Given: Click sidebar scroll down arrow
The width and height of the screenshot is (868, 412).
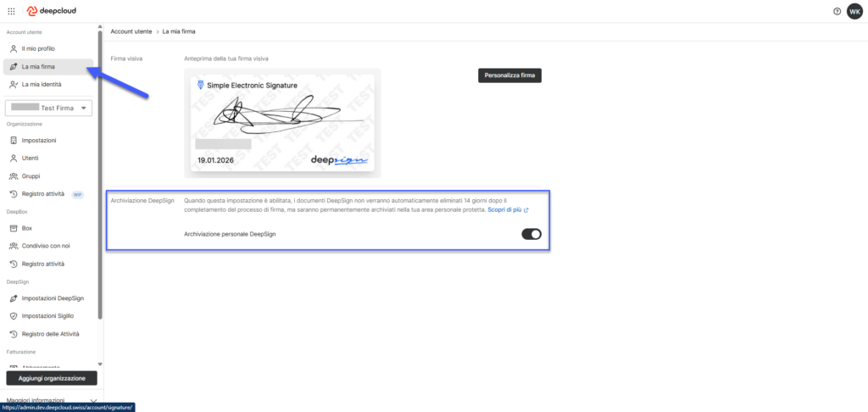Looking at the screenshot, I should 100,364.
